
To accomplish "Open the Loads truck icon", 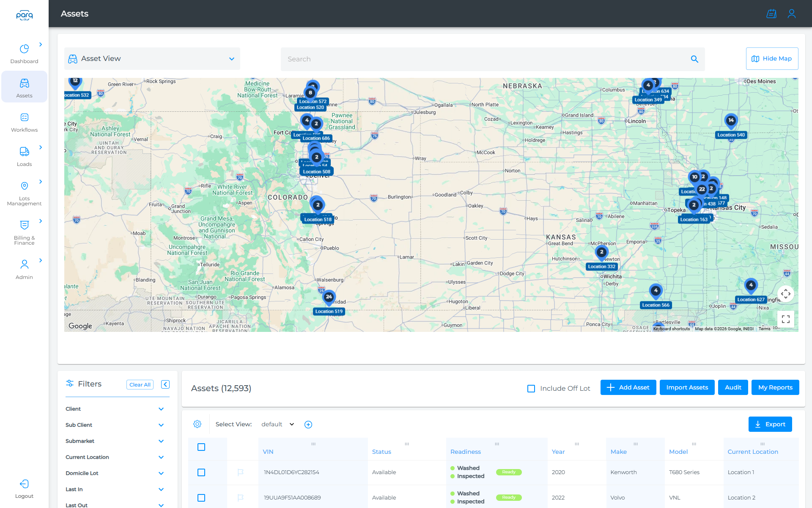I will click(24, 152).
